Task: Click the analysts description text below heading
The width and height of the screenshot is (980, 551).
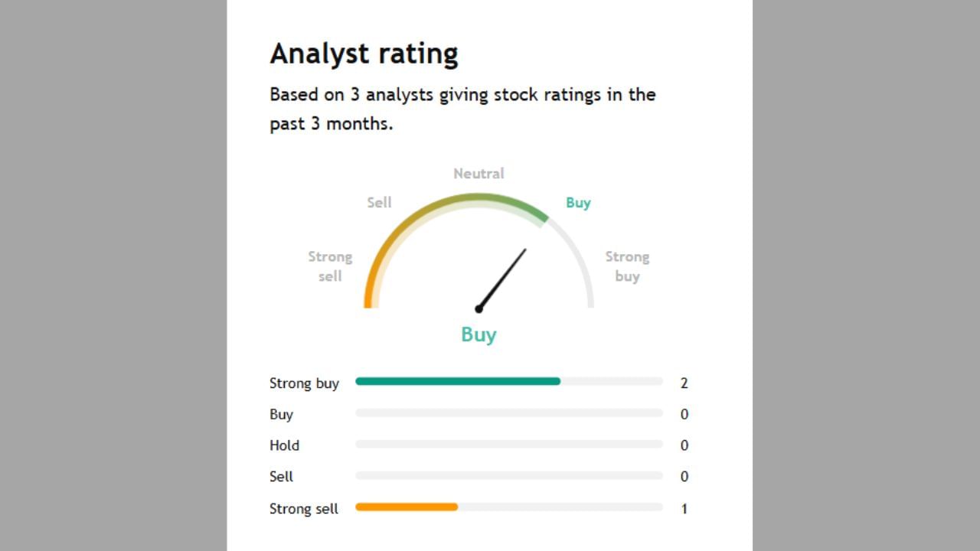Action: click(462, 109)
